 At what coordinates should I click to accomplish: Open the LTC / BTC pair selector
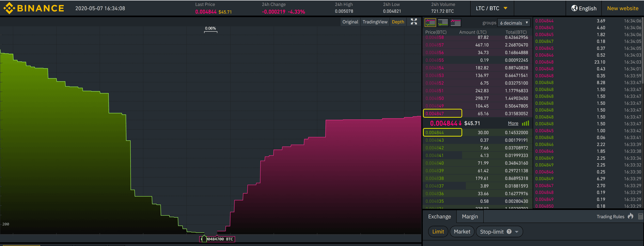pyautogui.click(x=492, y=8)
